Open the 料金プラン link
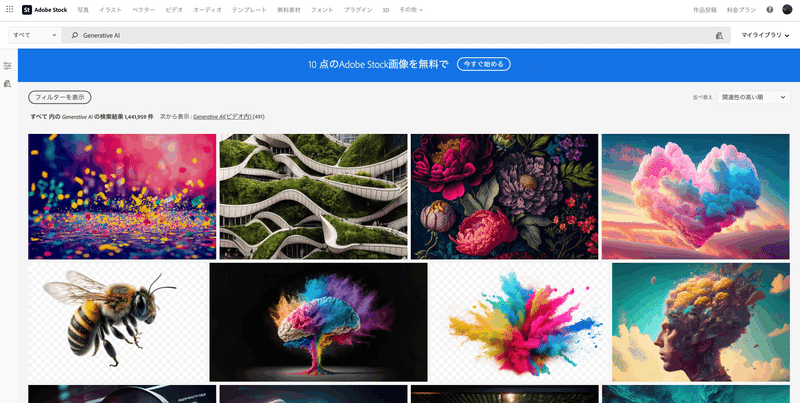The width and height of the screenshot is (800, 403). coord(739,10)
